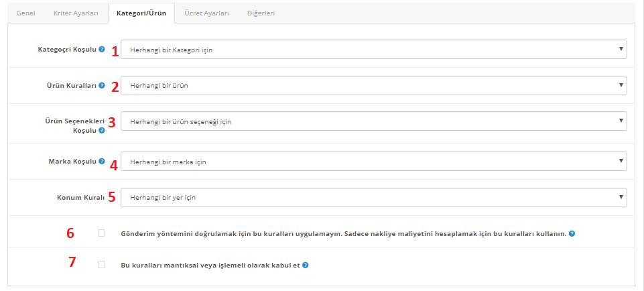This screenshot has height=291, width=644.
Task: Click help icon after 'mantıksal veya' rule text
Action: click(306, 265)
